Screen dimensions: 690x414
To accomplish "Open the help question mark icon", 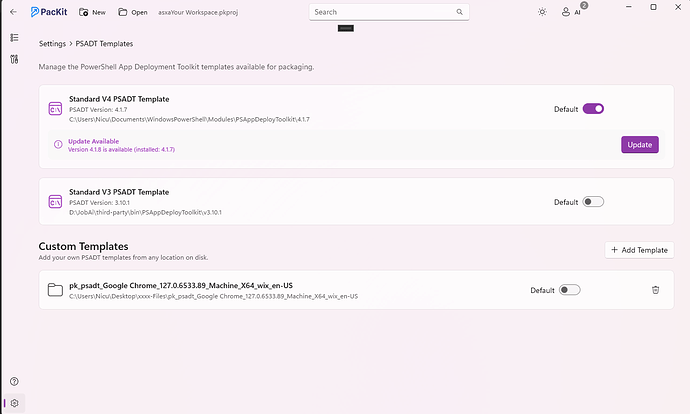I will coord(14,382).
